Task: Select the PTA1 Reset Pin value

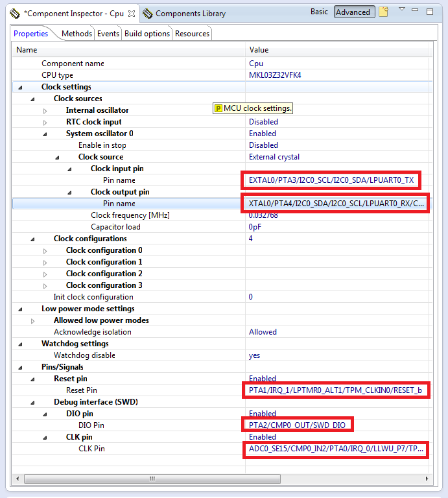Action: coord(336,390)
